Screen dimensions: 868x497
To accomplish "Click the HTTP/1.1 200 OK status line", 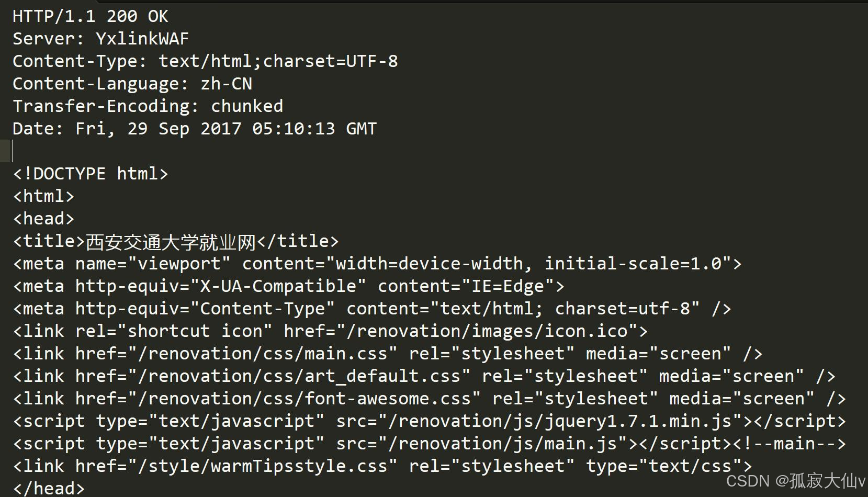I will [91, 16].
